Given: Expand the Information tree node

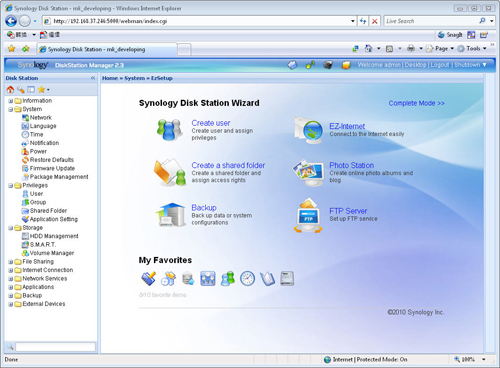Looking at the screenshot, I should [x=10, y=101].
